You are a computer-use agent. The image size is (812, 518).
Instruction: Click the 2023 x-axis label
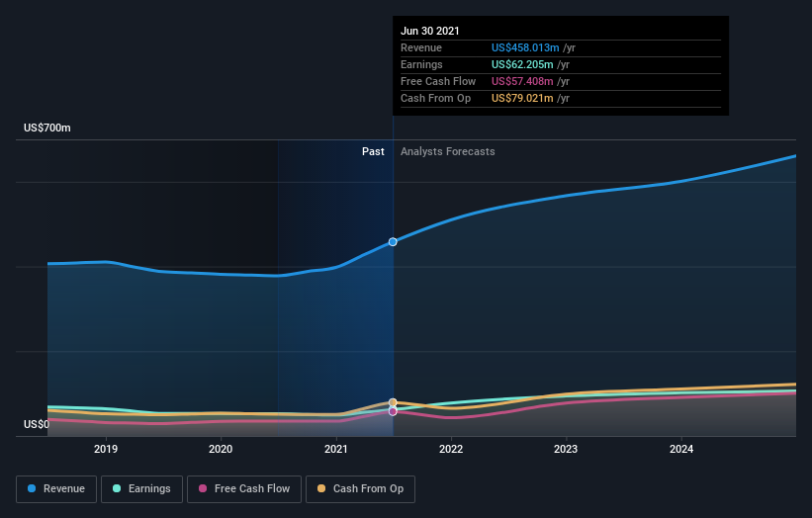(x=566, y=449)
